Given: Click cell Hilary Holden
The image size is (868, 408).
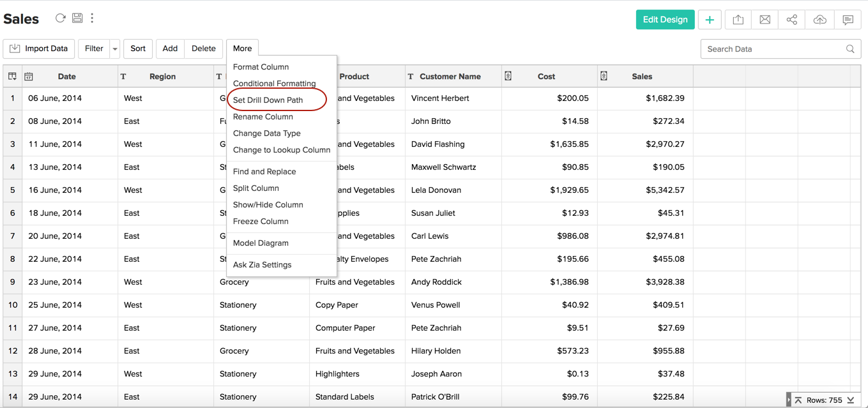Looking at the screenshot, I should click(x=453, y=351).
